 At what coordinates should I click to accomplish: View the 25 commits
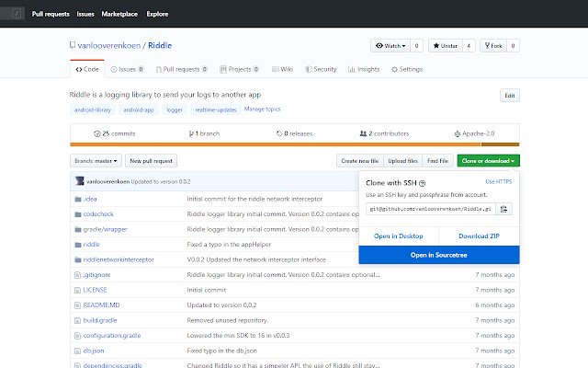[x=114, y=133]
